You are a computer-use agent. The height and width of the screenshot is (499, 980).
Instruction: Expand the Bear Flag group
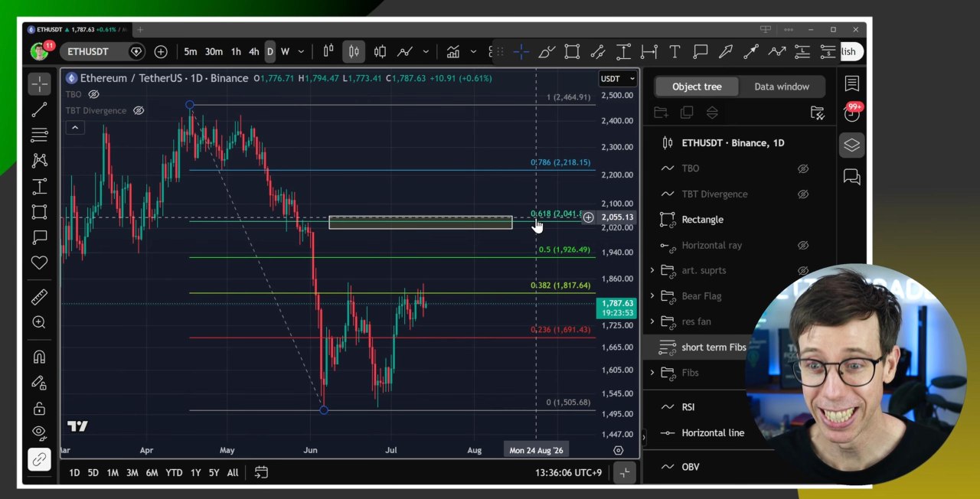pos(652,295)
